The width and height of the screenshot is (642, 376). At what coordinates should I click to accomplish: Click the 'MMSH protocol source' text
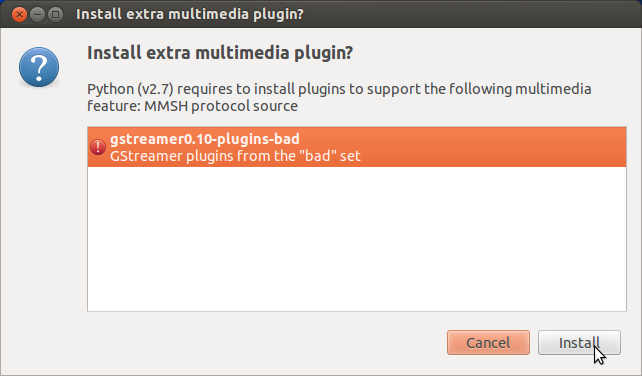[221, 106]
